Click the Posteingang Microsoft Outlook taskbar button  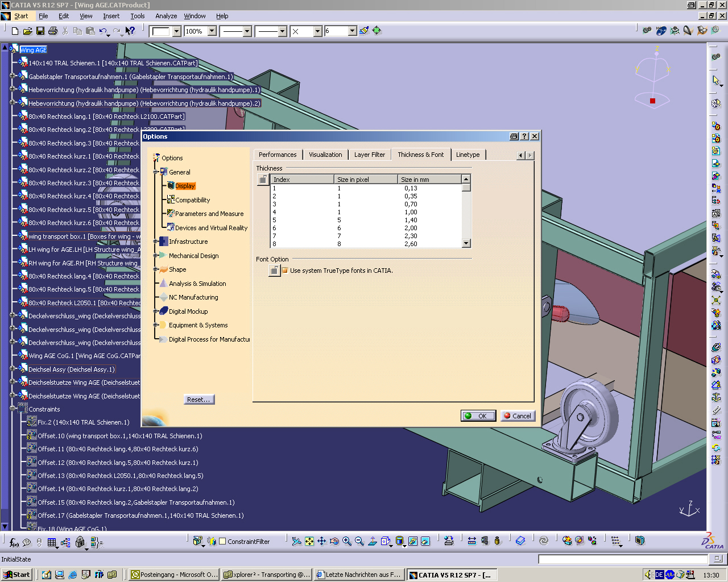[x=174, y=575]
